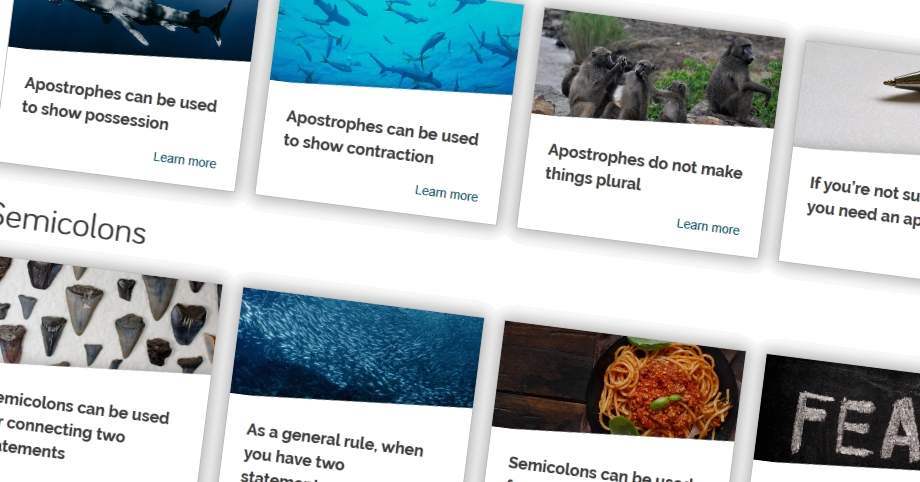Screen dimensions: 920x482
Task: Click 'Semicolons can be used for connecting two statements'
Action: pyautogui.click(x=81, y=427)
